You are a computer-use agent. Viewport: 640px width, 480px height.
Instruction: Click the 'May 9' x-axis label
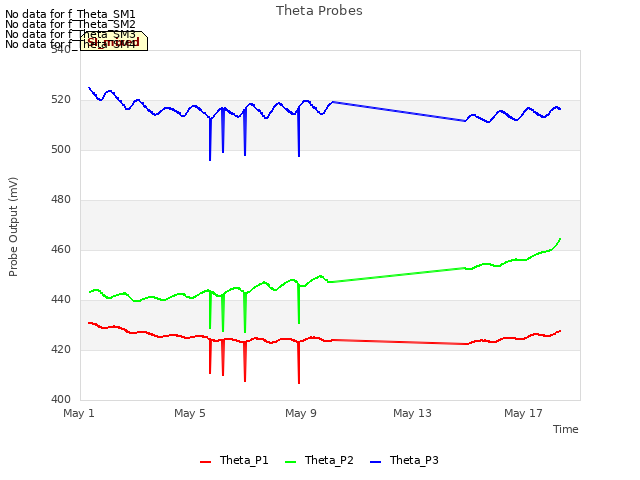301,413
